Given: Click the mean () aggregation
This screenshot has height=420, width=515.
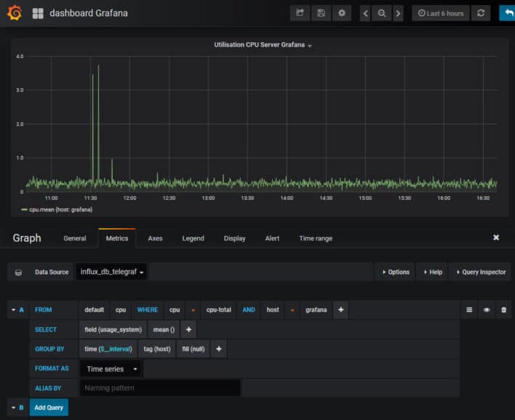Looking at the screenshot, I should pyautogui.click(x=164, y=330).
